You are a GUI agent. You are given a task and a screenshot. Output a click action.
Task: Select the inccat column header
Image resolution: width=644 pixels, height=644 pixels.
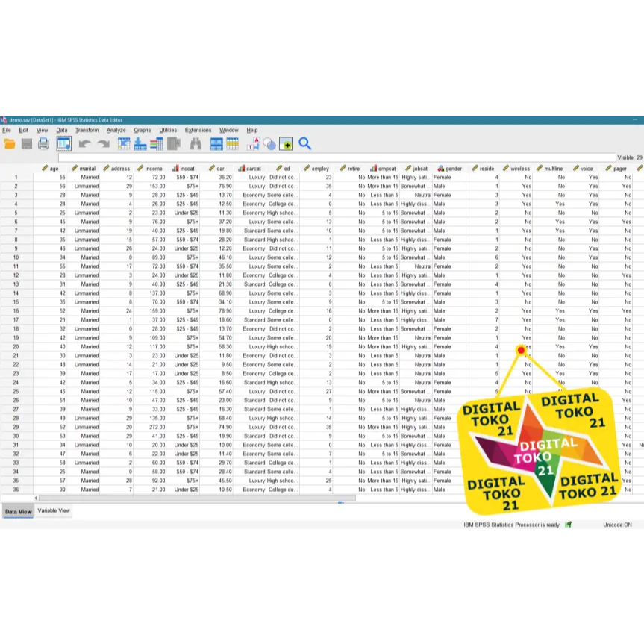183,169
